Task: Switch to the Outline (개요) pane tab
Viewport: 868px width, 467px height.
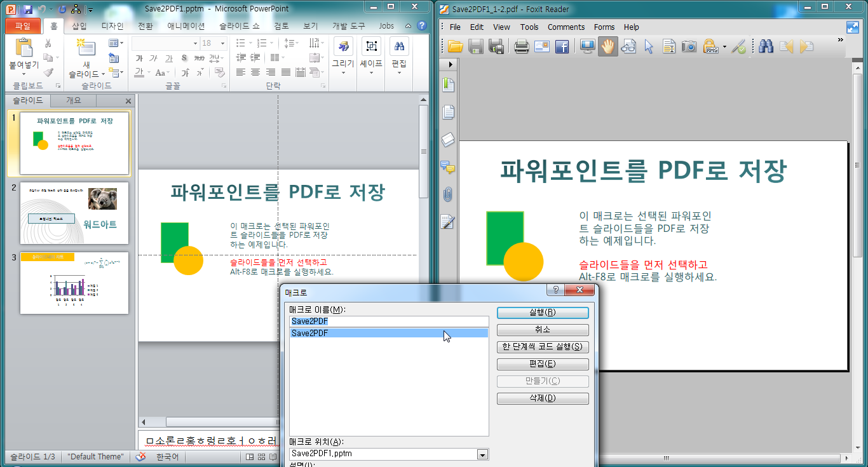Action: click(x=74, y=100)
